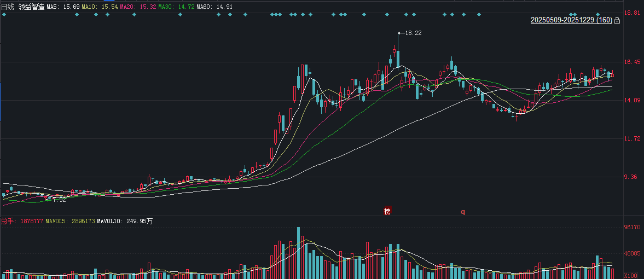The width and height of the screenshot is (644, 279).
Task: Click the 18.22 high price annotation
Action: (x=413, y=33)
